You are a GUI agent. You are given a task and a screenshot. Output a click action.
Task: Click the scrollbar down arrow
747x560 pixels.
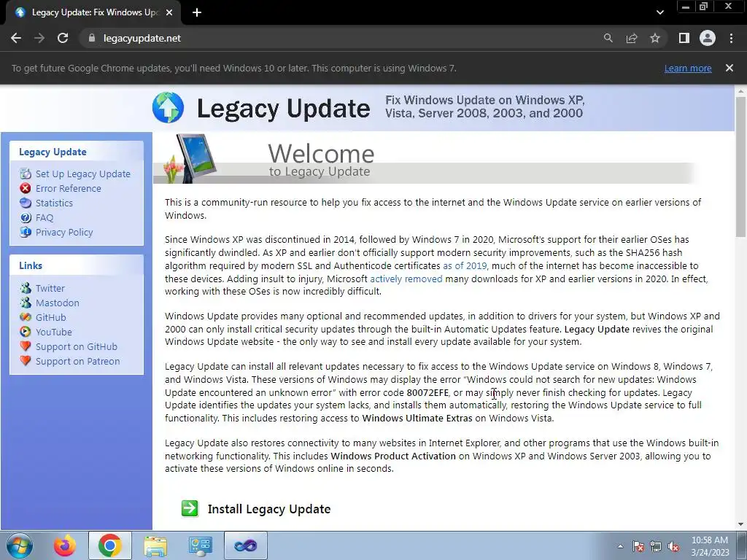point(740,524)
